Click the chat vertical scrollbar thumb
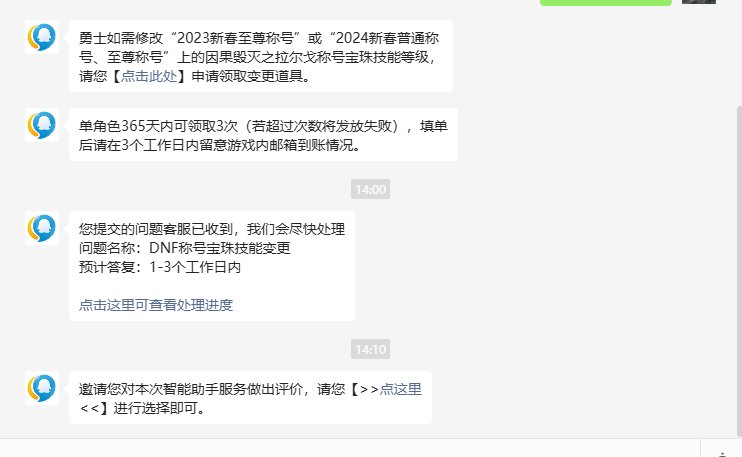Image resolution: width=742 pixels, height=457 pixels. 739,271
